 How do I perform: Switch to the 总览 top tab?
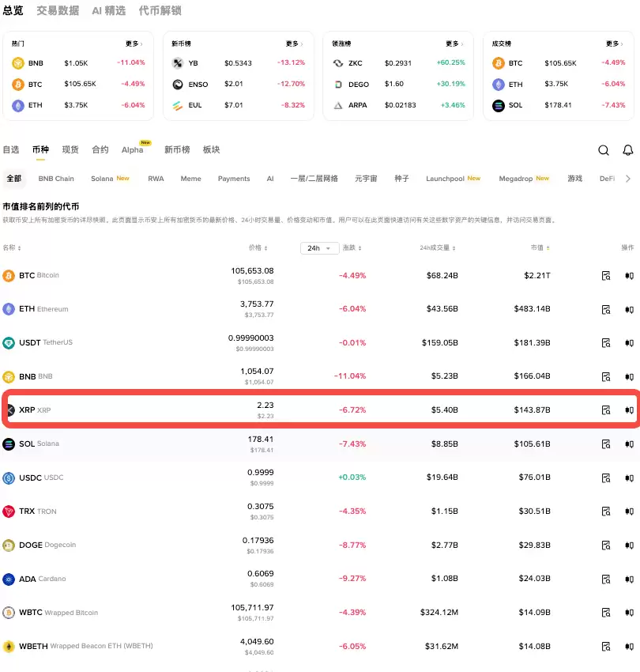13,10
